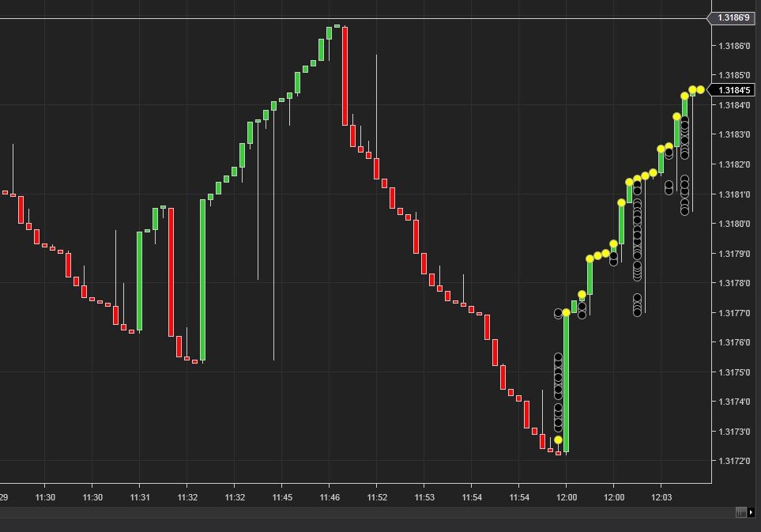Click the 1.3182'0 price axis label
The image size is (761, 532).
pos(734,164)
